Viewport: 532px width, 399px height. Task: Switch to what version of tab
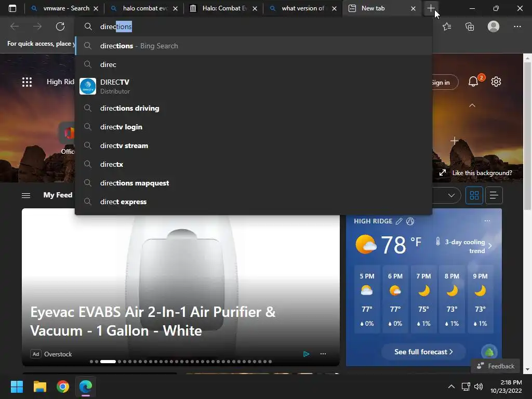click(303, 8)
